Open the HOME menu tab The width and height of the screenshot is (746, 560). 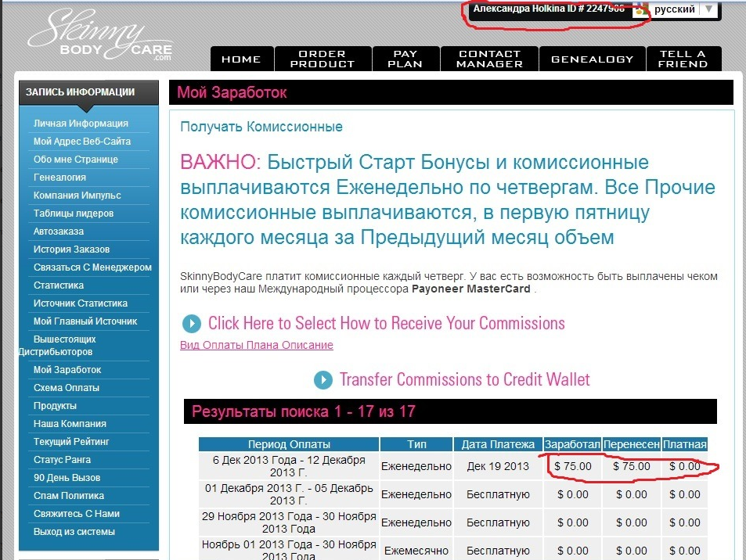click(x=241, y=59)
